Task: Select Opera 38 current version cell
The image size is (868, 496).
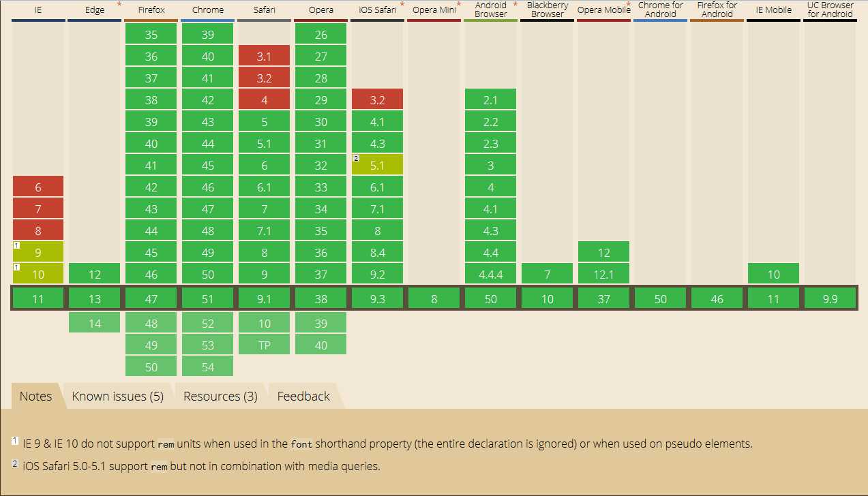Action: tap(321, 299)
